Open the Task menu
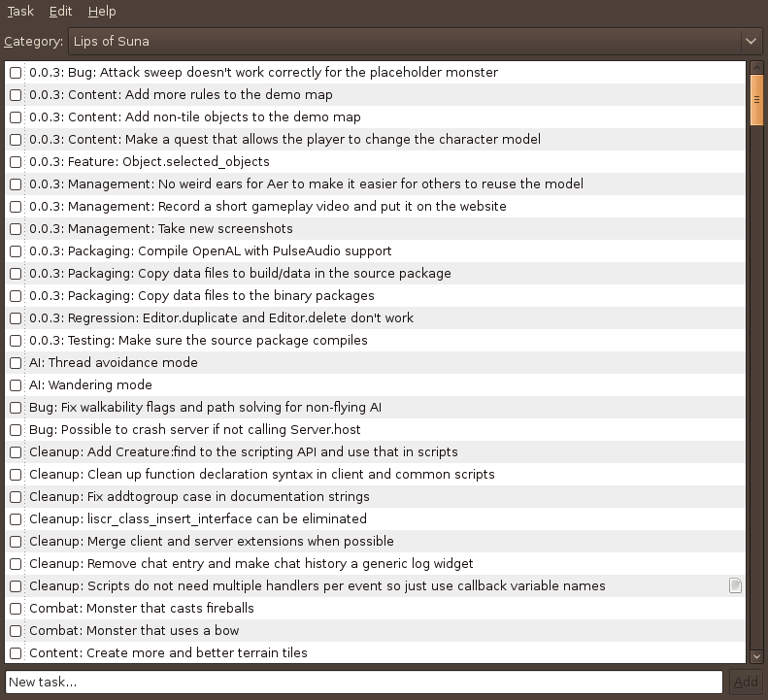768x700 pixels. click(x=20, y=12)
